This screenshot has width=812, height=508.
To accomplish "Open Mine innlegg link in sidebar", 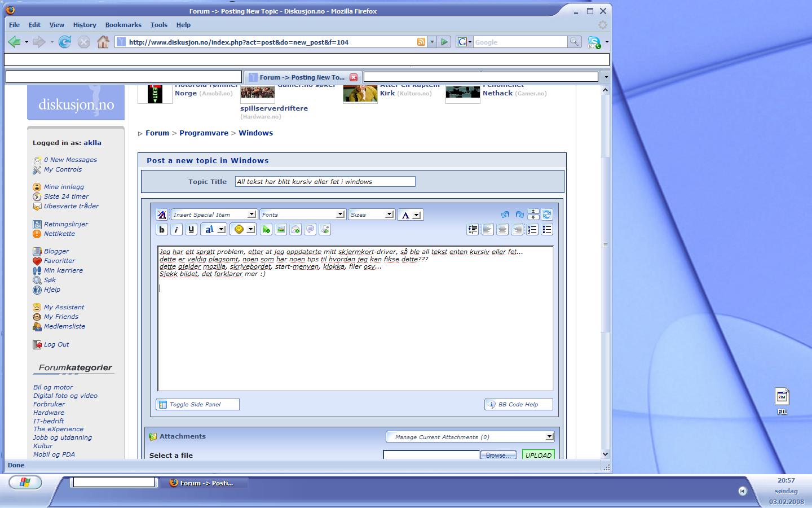I will click(64, 187).
